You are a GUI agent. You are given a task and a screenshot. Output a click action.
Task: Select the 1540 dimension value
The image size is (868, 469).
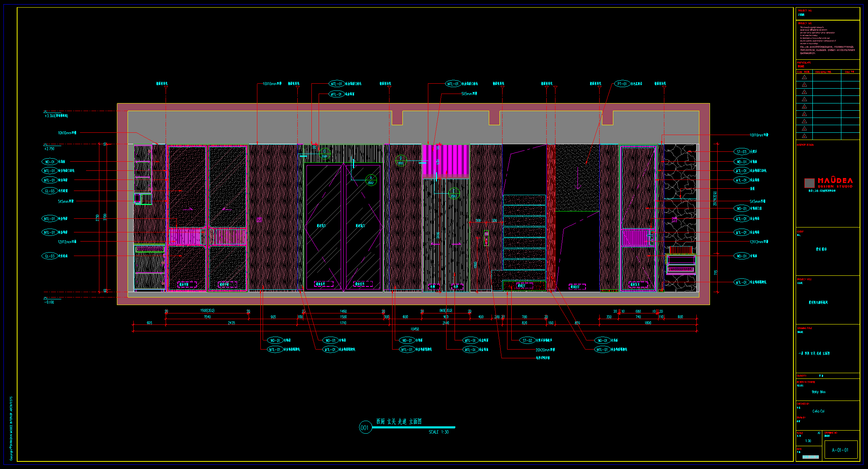207,317
